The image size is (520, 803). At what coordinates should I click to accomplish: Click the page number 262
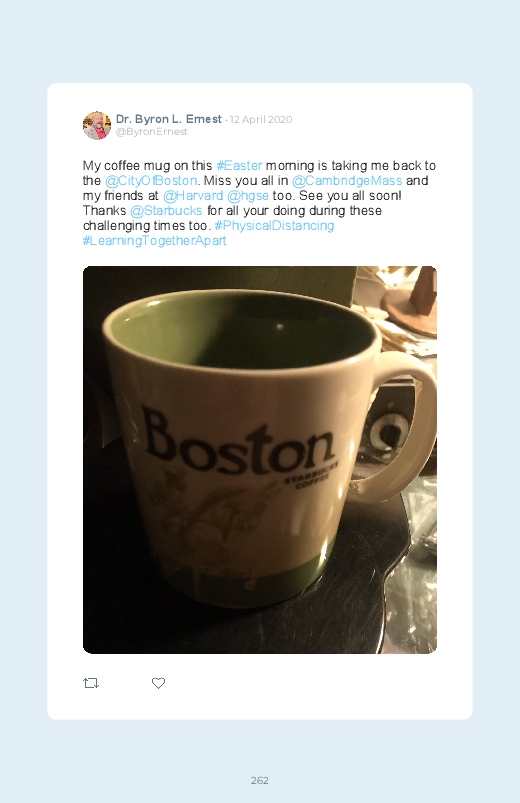coord(260,780)
